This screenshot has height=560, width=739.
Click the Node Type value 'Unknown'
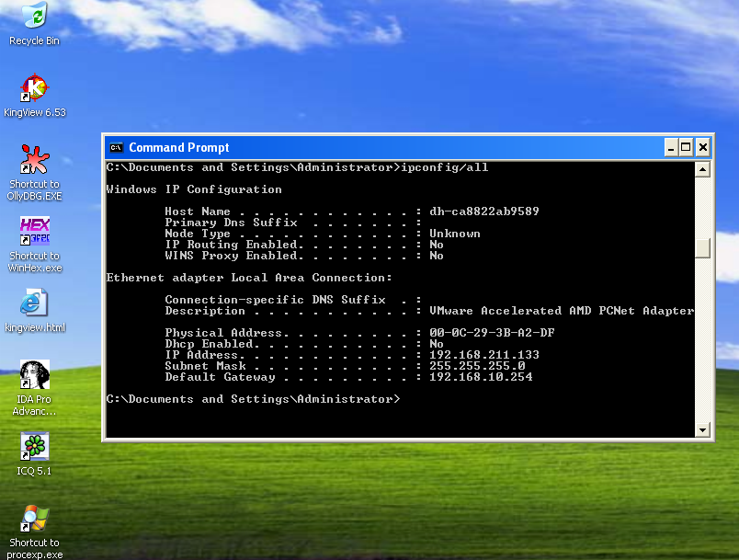coord(455,234)
